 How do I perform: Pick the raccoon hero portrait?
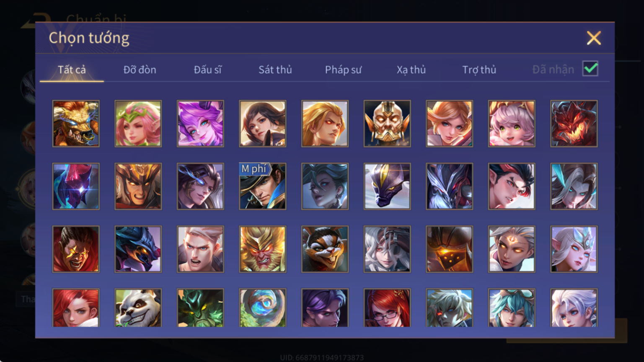click(325, 249)
